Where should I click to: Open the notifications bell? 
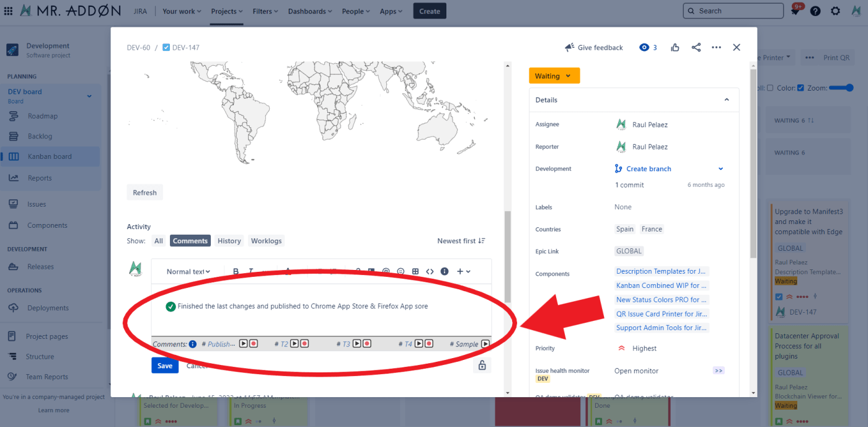tap(795, 11)
